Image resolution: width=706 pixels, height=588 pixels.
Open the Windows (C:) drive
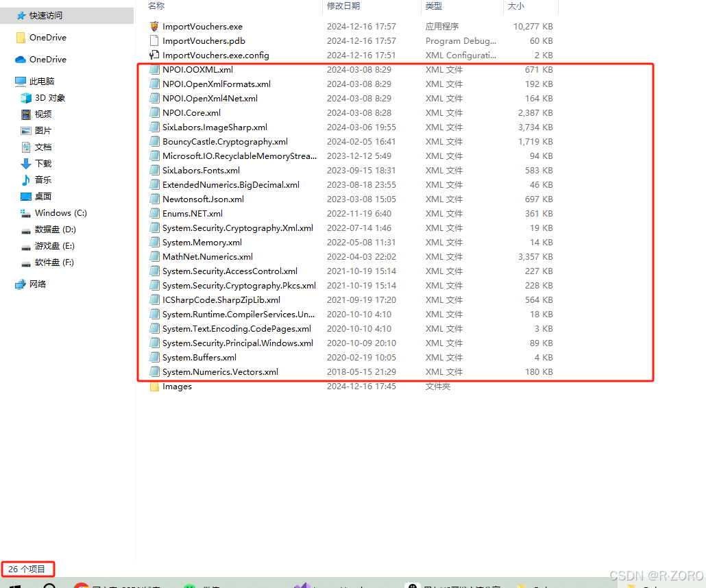tap(58, 212)
